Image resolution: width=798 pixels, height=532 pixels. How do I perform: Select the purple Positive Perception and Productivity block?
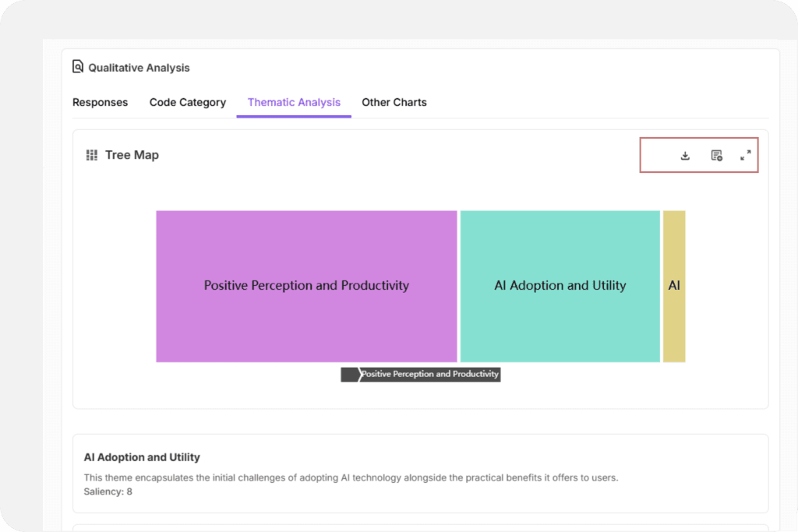(x=306, y=286)
